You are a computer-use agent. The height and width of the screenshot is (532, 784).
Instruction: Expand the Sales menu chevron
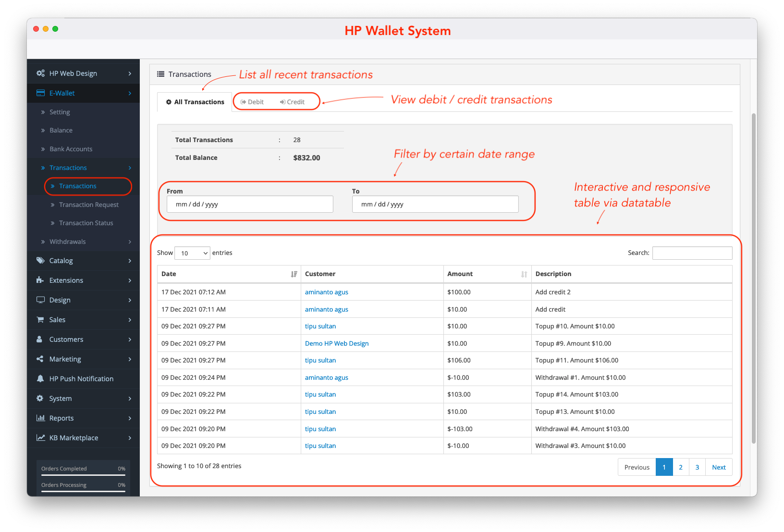pos(130,320)
